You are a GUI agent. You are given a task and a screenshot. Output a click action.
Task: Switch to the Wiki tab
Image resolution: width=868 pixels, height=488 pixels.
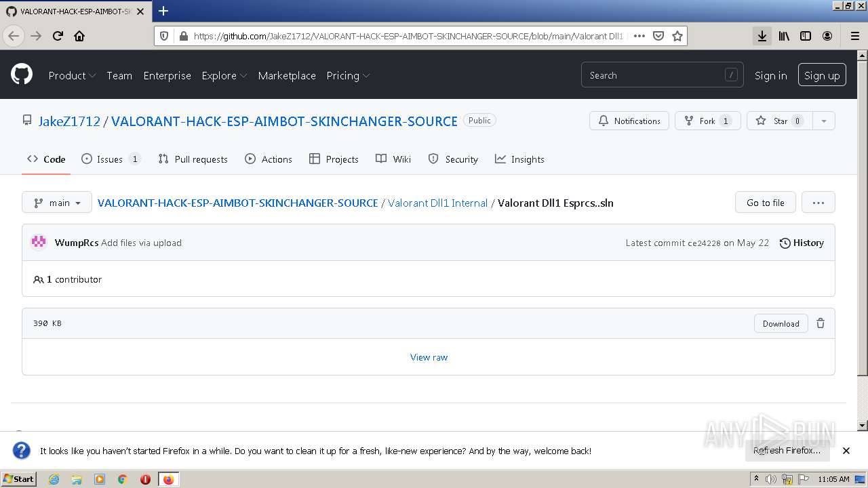coord(393,159)
